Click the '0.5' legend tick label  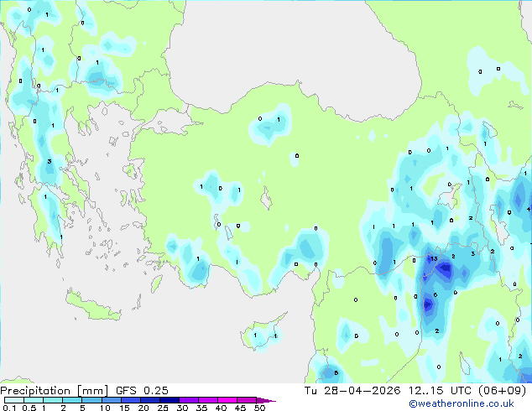pyautogui.click(x=29, y=408)
